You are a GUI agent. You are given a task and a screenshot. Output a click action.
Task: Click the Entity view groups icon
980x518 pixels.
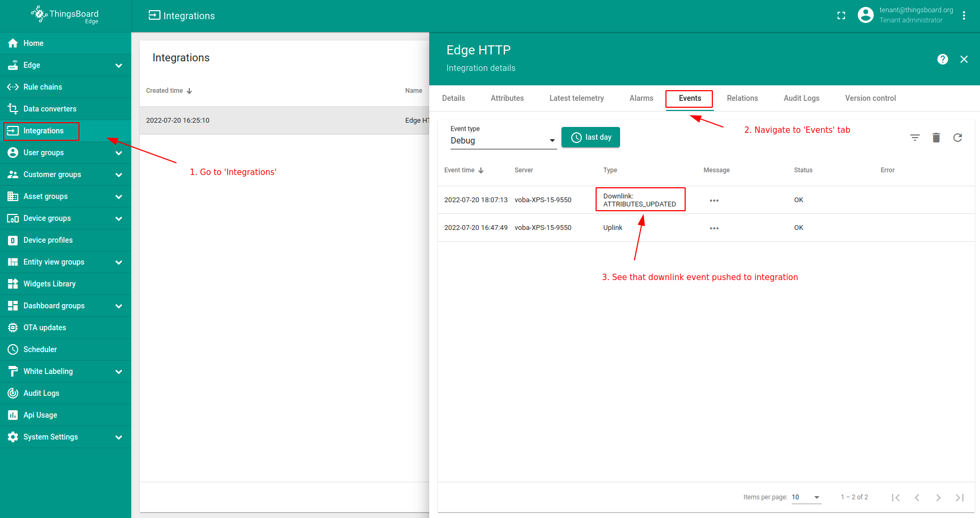[x=13, y=262]
